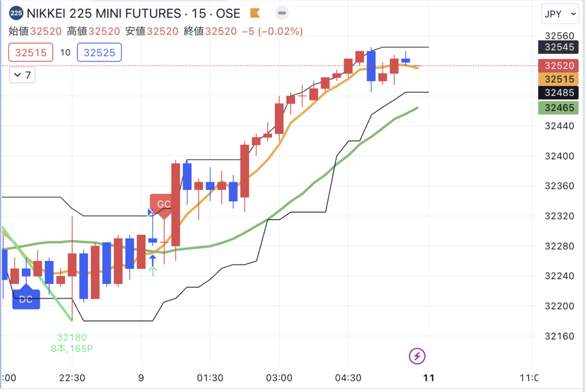Click the gray minus status icon

tap(282, 13)
